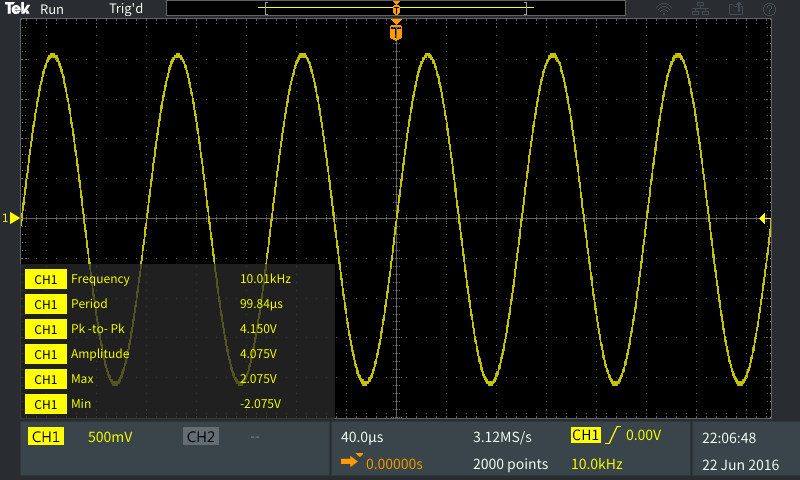This screenshot has width=800, height=480.
Task: Click the Wi-Fi status icon
Action: (x=663, y=9)
